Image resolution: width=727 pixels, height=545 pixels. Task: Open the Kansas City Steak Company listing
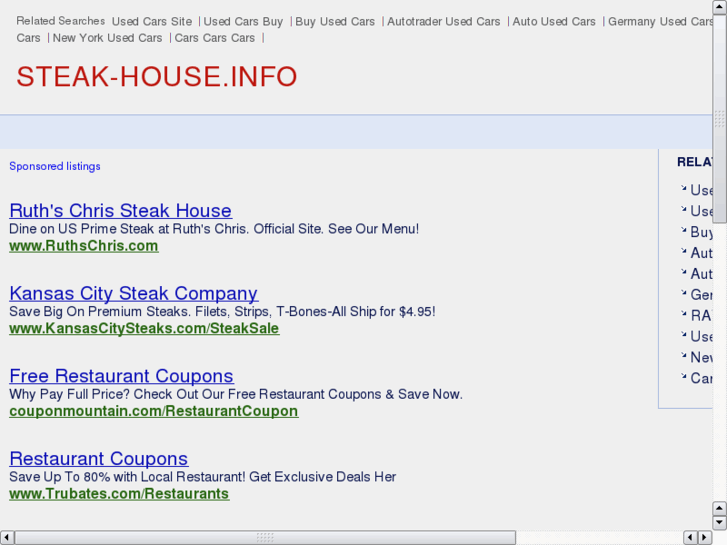click(x=134, y=294)
